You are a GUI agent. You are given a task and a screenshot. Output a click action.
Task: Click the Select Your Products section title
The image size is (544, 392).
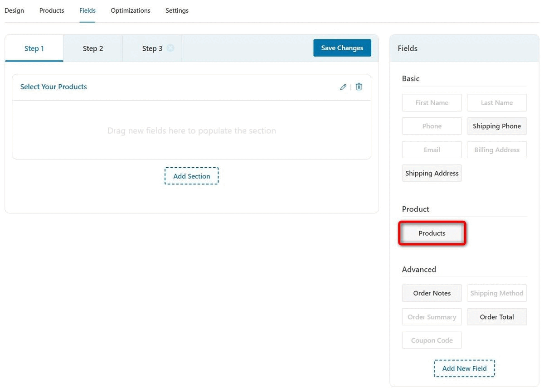coord(53,87)
